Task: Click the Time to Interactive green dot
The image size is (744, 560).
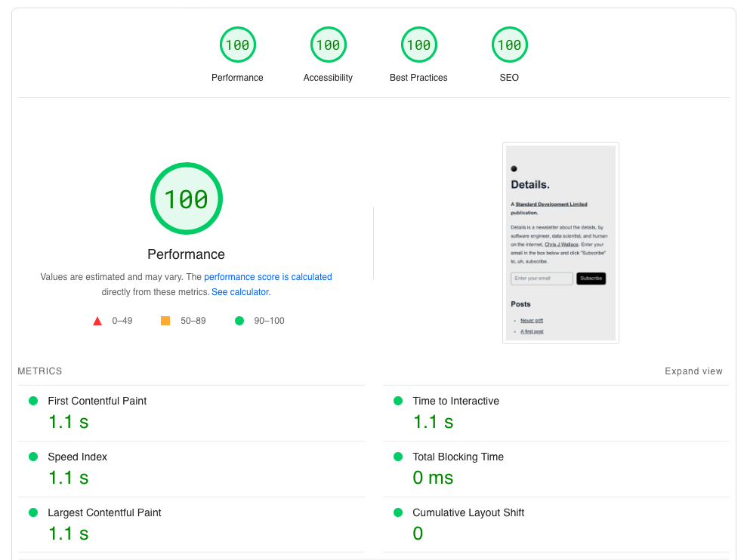Action: click(398, 401)
